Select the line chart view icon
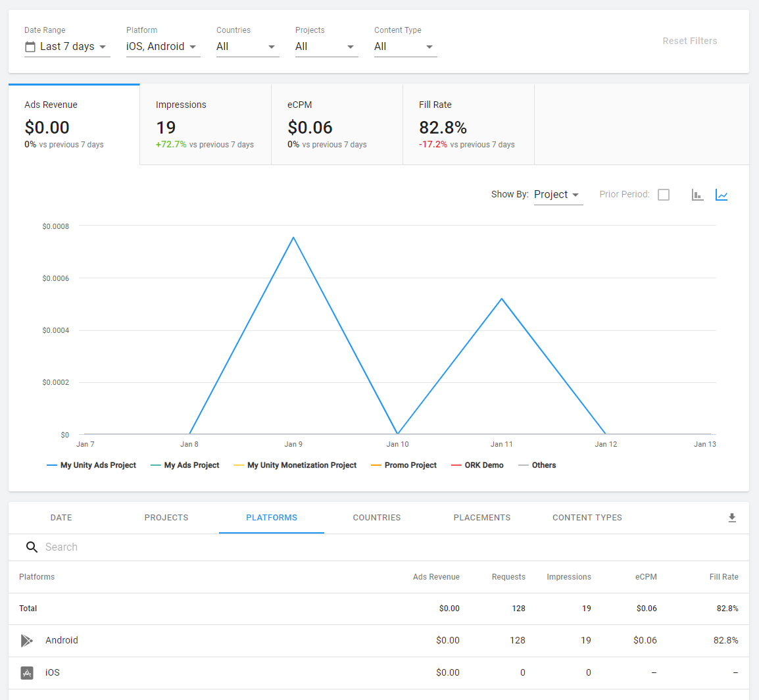Viewport: 759px width, 700px height. tap(722, 194)
